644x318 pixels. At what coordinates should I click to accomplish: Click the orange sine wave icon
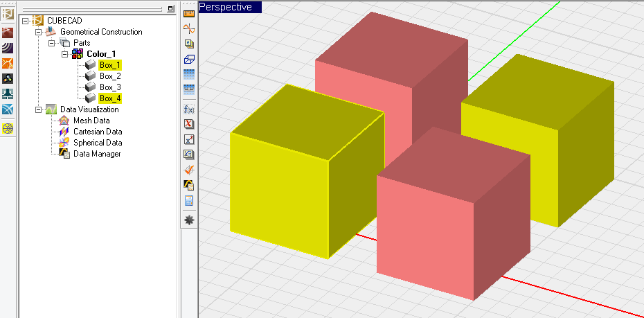188,28
